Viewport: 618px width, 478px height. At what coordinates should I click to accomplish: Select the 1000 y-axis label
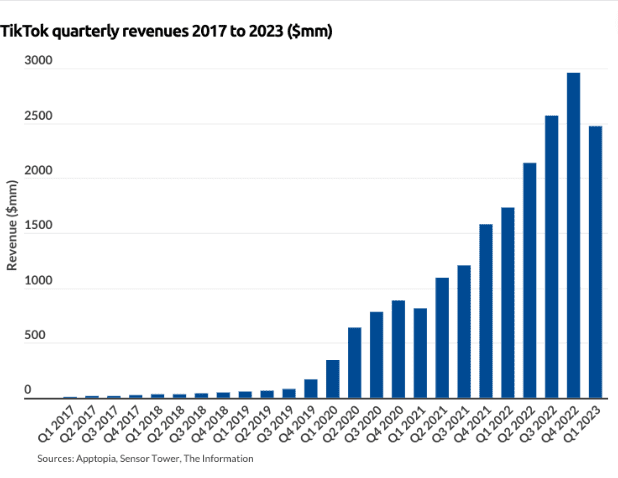click(38, 280)
